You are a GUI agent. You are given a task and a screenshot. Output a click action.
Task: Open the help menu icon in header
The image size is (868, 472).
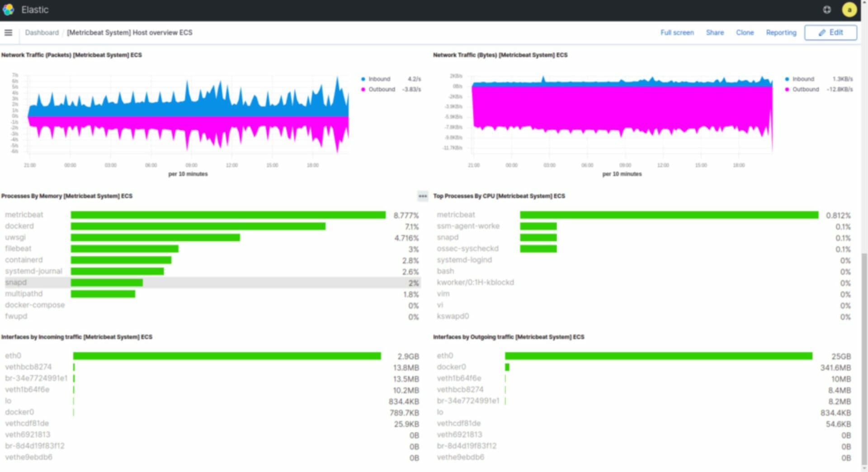coord(827,9)
